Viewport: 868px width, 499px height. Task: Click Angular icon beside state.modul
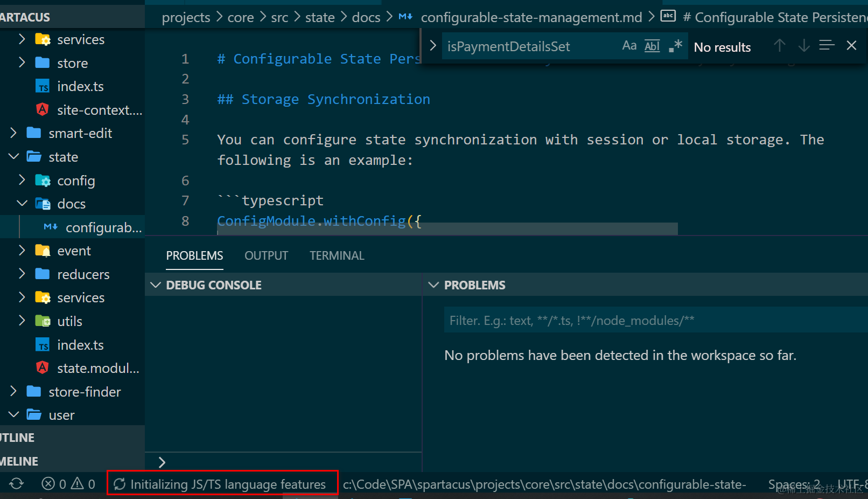point(43,368)
